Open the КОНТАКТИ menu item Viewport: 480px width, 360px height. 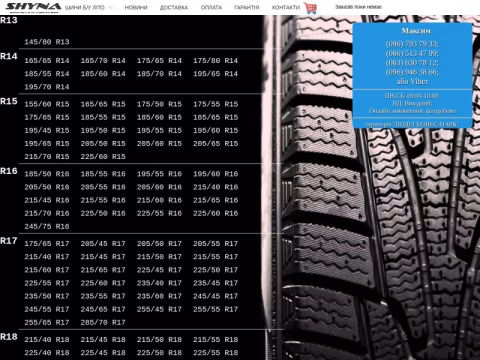pyautogui.click(x=286, y=7)
